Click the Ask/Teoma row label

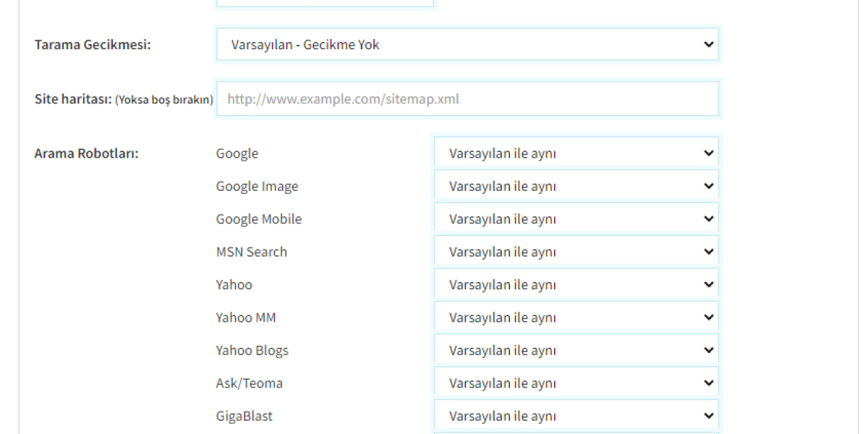(250, 383)
